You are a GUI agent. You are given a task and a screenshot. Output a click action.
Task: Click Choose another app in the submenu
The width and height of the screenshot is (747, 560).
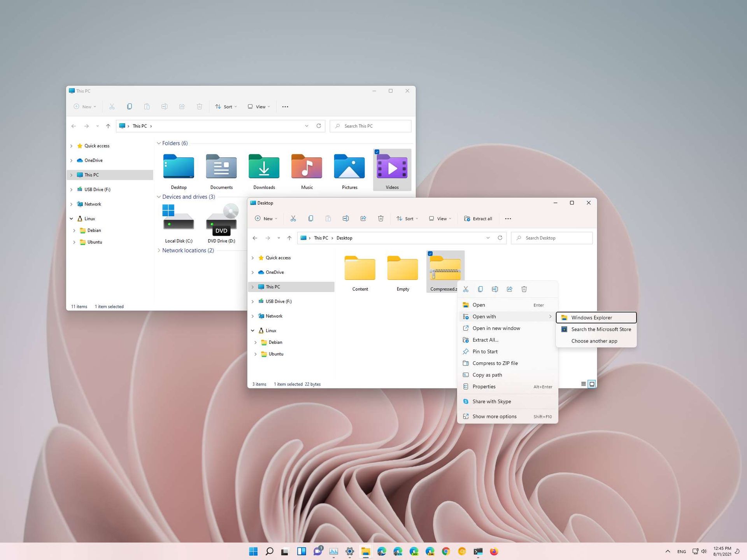point(594,341)
